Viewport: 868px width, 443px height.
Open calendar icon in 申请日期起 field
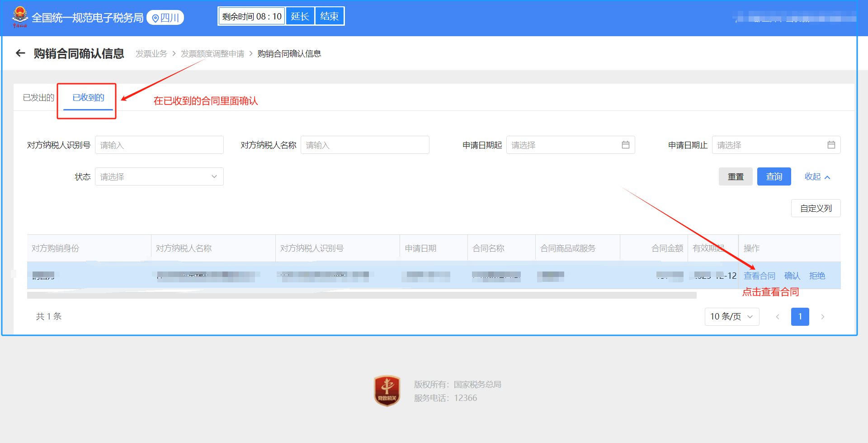(625, 145)
